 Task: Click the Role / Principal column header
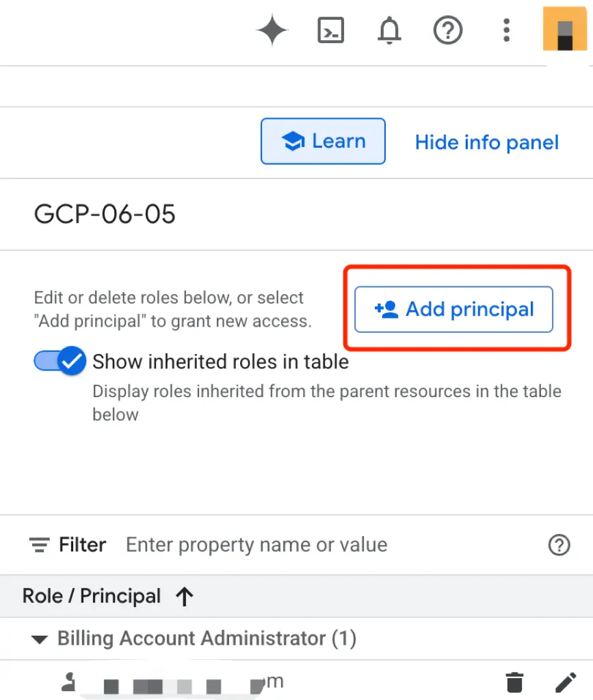[92, 596]
